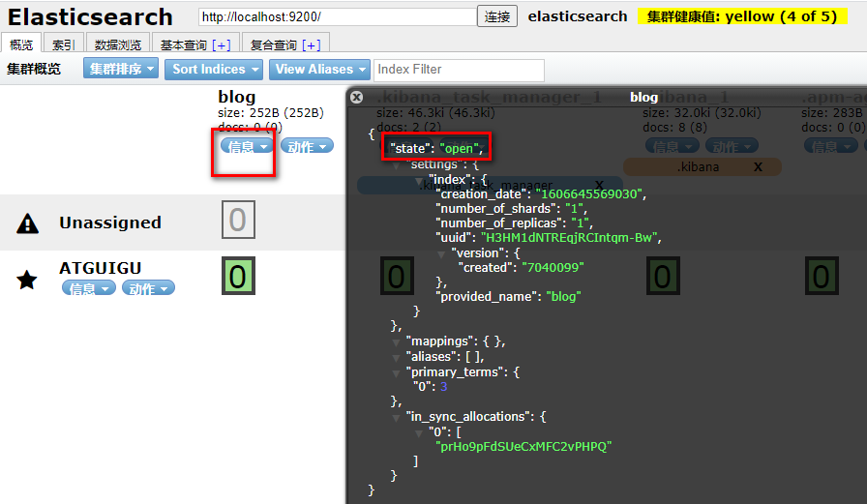The height and width of the screenshot is (504, 867).
Task: Collapse the "0" array under in_sync_allocations
Action: pos(419,432)
